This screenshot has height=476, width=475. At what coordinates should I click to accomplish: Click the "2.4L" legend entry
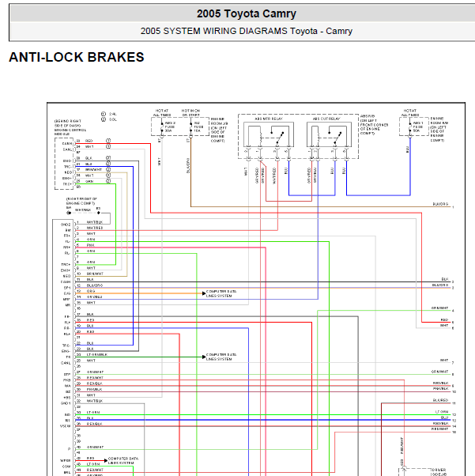(112, 114)
